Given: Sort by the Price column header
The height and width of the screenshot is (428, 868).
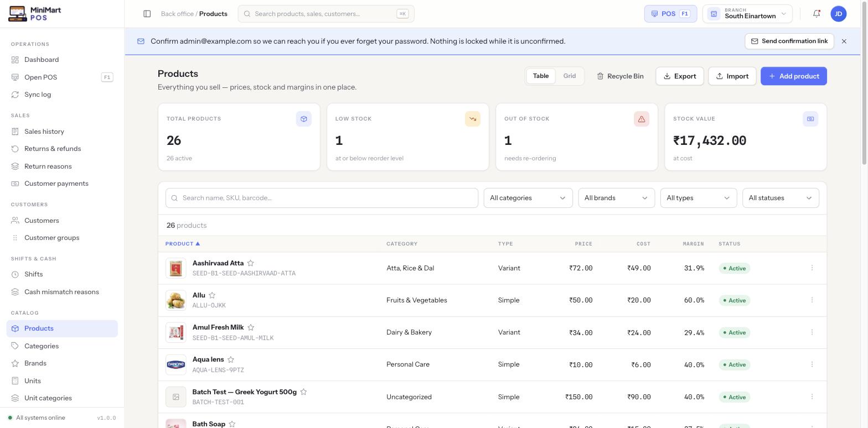Looking at the screenshot, I should pos(583,244).
